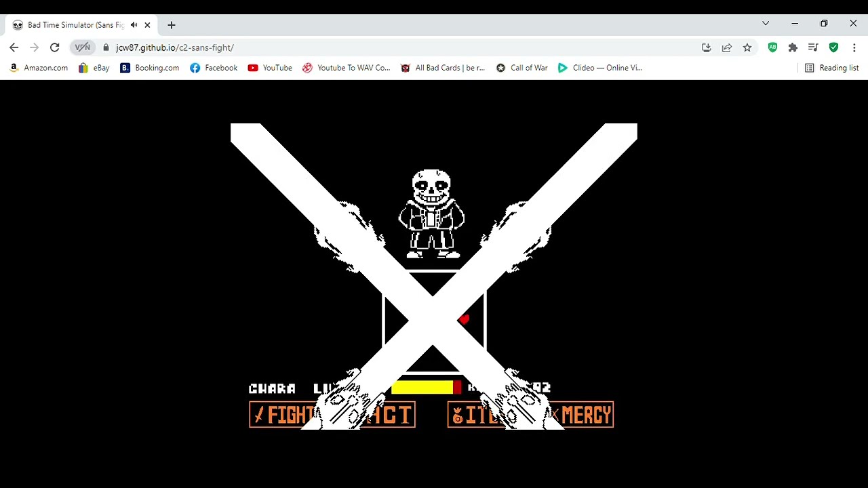The image size is (868, 488).
Task: Open the Call of War bookmark
Action: (522, 68)
